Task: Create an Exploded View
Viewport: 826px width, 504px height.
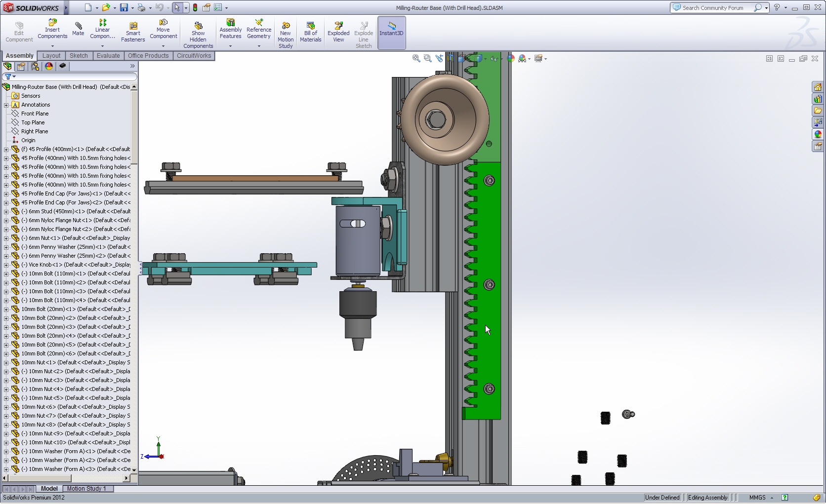Action: (x=338, y=32)
